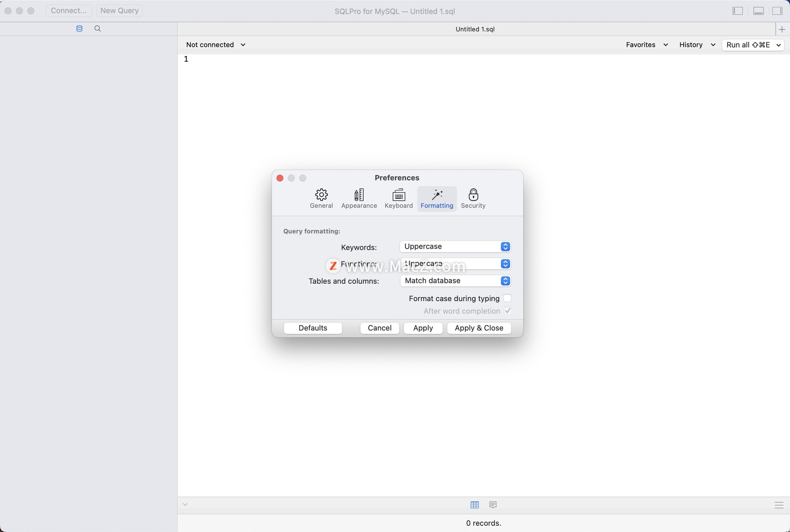Open the Favorites dropdown
Image resolution: width=790 pixels, height=532 pixels.
[x=647, y=45]
